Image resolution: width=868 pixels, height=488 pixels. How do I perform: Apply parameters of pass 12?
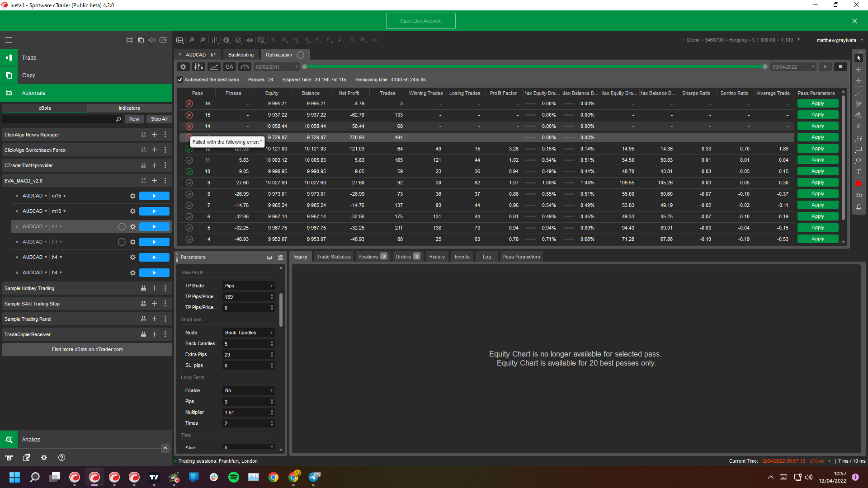pos(818,149)
